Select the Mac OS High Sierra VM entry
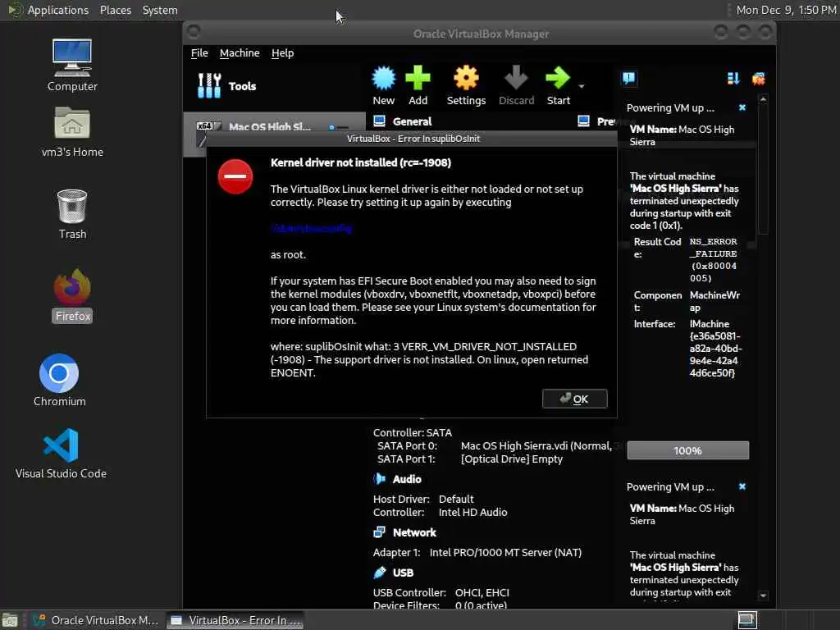The height and width of the screenshot is (630, 840). pyautogui.click(x=274, y=127)
